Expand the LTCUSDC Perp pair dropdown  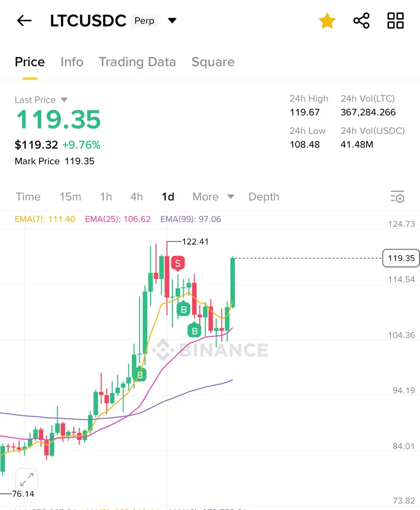[x=172, y=21]
